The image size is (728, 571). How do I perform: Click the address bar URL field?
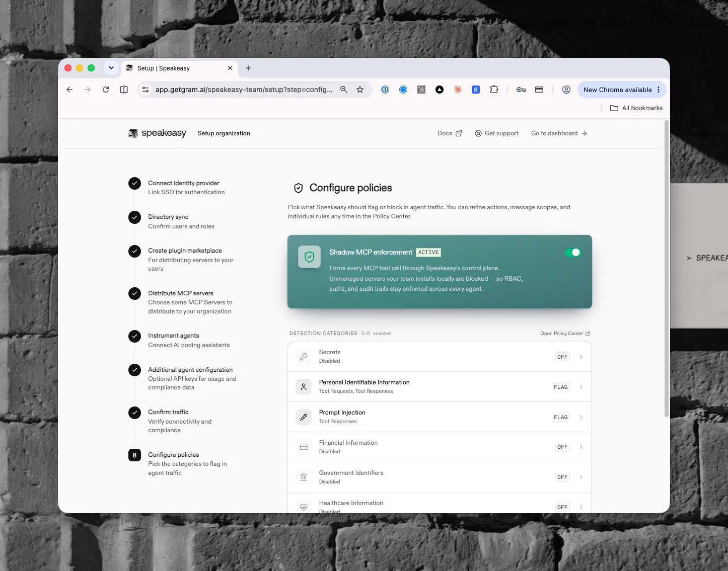244,90
